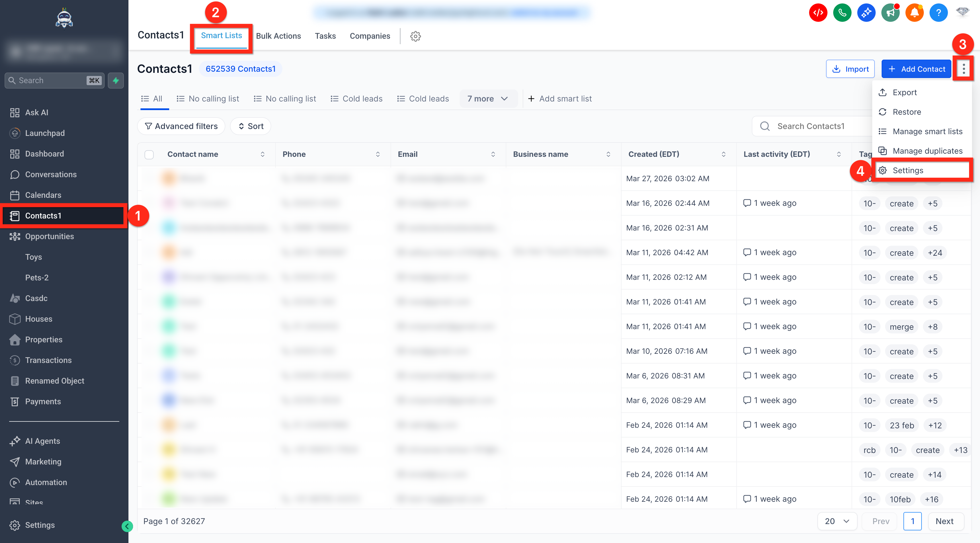View notifications via the bell icon
The height and width of the screenshot is (543, 980).
915,12
